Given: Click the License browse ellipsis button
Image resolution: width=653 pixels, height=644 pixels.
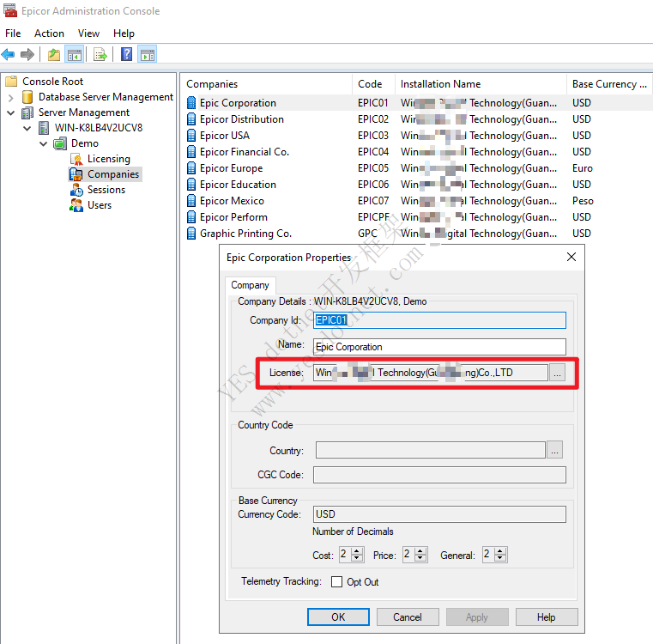Looking at the screenshot, I should point(557,373).
